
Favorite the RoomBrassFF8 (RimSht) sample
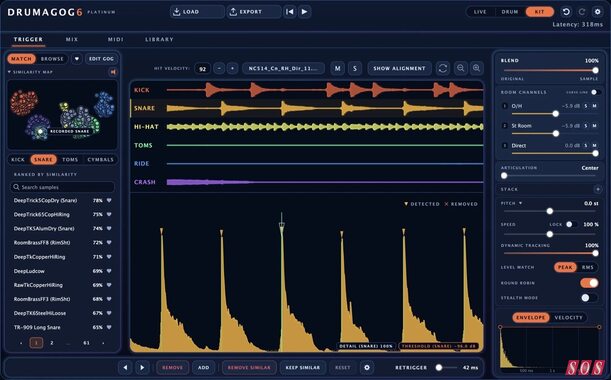click(109, 242)
